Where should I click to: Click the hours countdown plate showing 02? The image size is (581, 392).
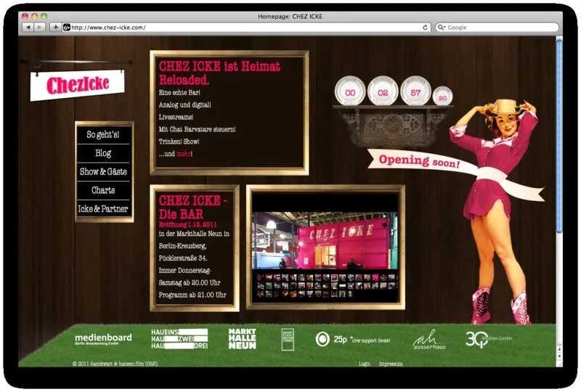383,91
